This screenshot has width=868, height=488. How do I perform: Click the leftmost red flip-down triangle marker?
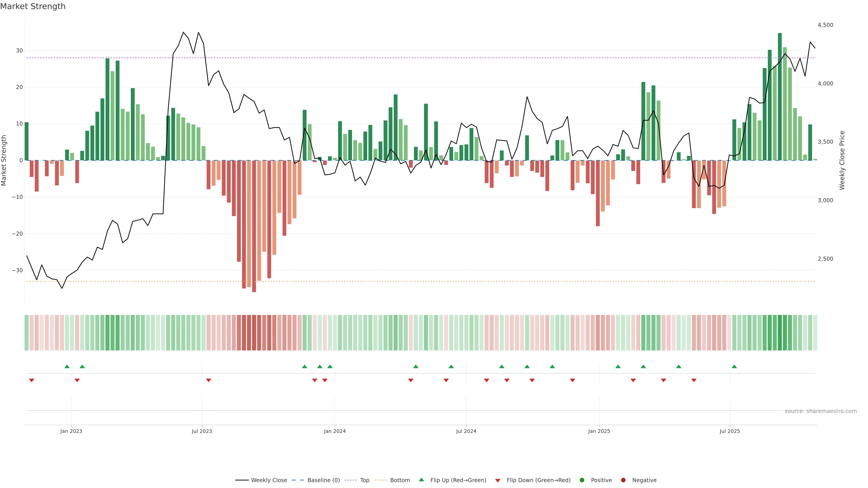click(32, 380)
